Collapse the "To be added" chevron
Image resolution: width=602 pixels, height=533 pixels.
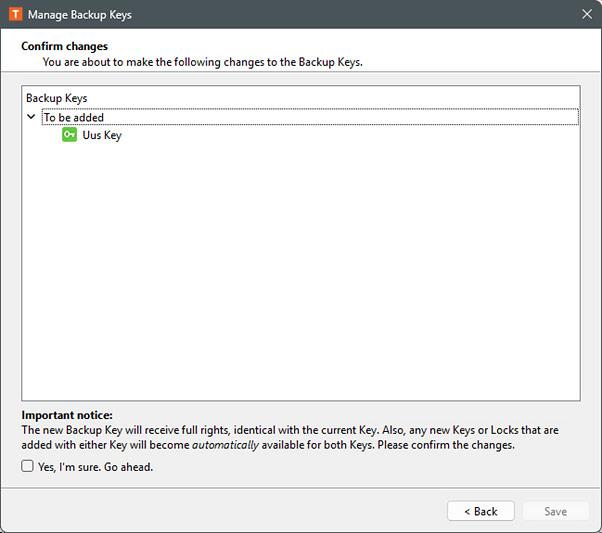(32, 117)
